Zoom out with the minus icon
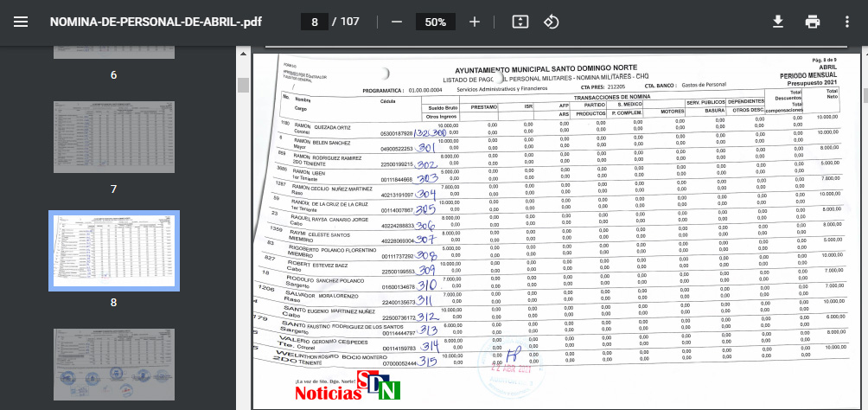The height and width of the screenshot is (410, 868). coord(396,22)
